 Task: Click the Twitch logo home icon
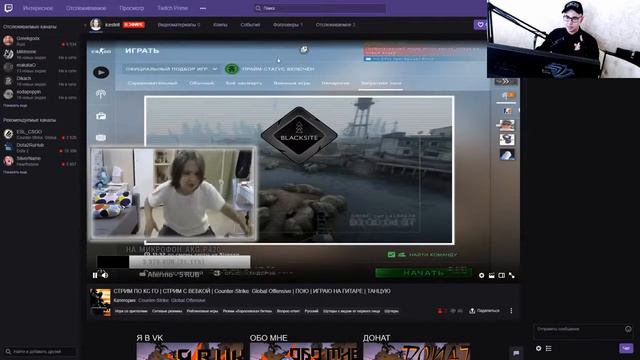click(9, 8)
